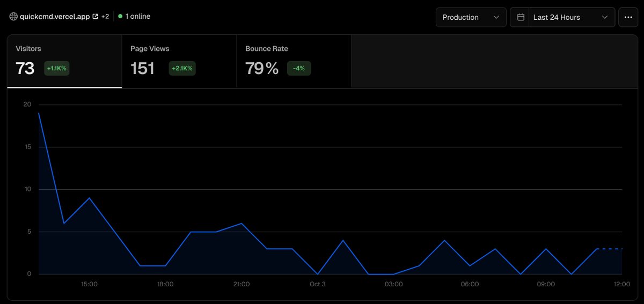Click the 10 y-axis label

point(27,189)
